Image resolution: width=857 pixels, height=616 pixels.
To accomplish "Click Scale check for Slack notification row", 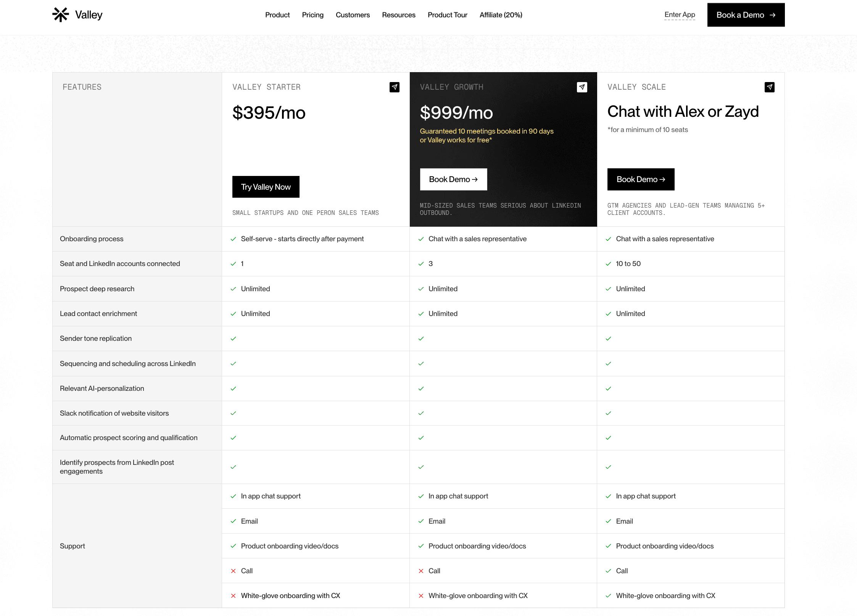I will (609, 413).
